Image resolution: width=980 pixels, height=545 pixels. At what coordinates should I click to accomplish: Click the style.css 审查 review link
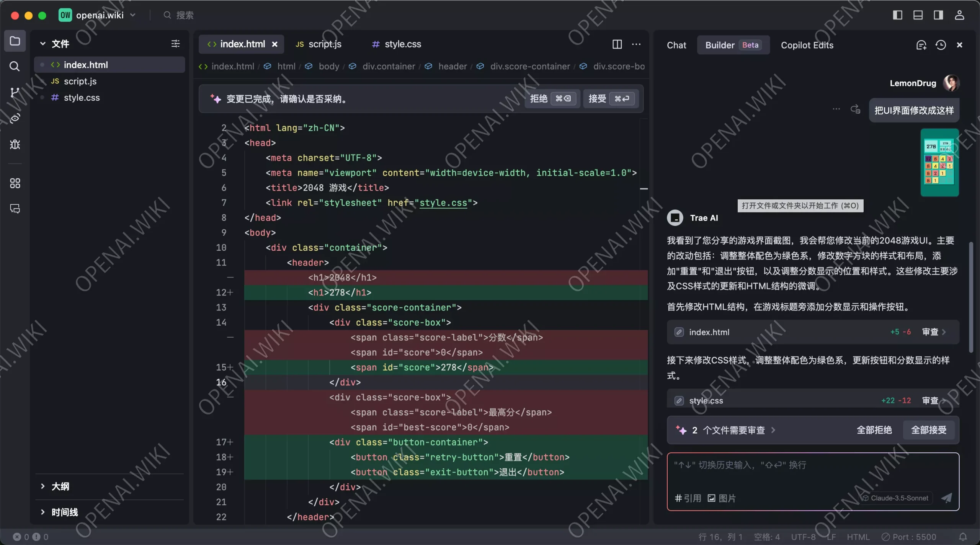(934, 401)
